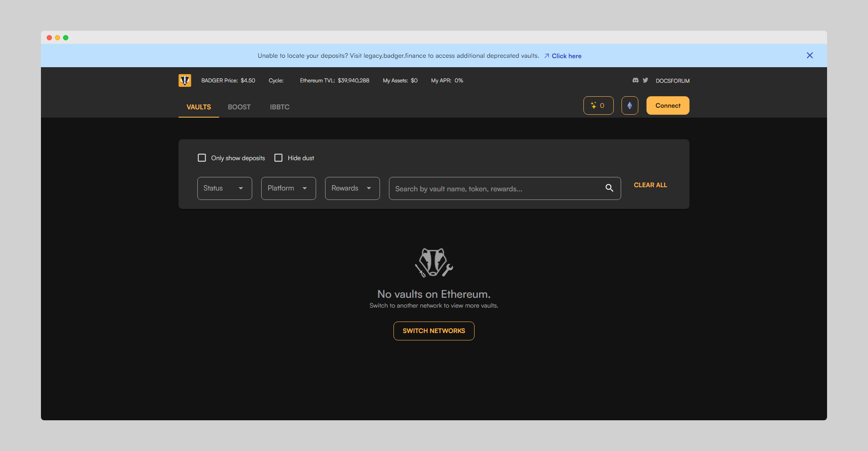Image resolution: width=868 pixels, height=451 pixels.
Task: Toggle the Hide dust checkbox
Action: [278, 158]
